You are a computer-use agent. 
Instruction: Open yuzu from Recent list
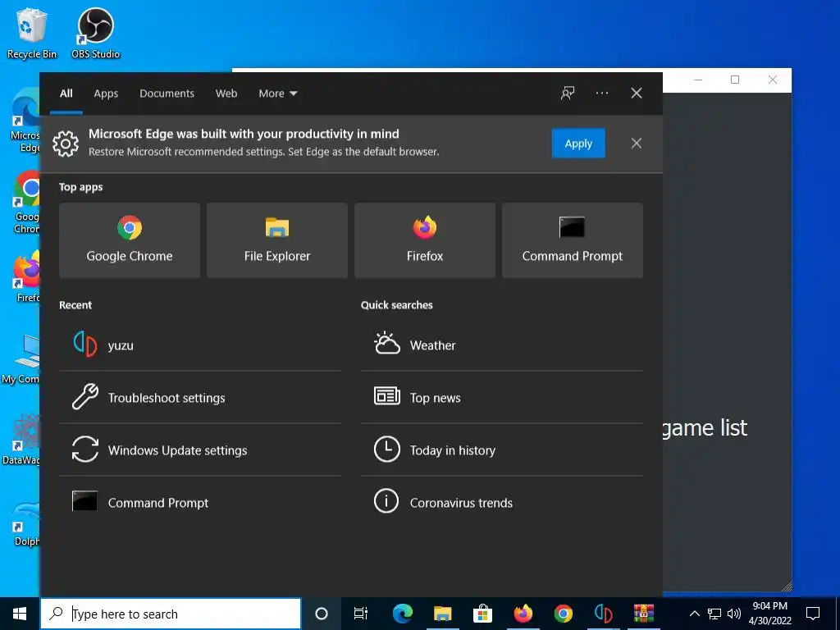pos(200,345)
